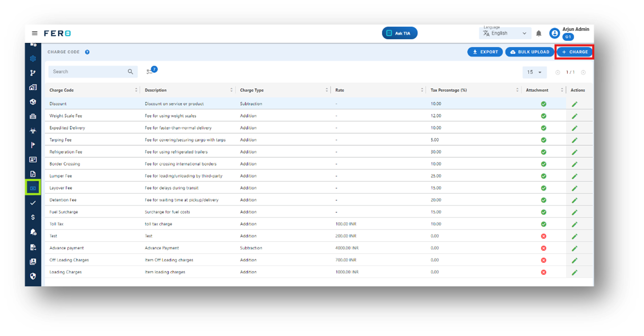This screenshot has width=644, height=336.
Task: Go to previous page arrow
Action: click(558, 73)
